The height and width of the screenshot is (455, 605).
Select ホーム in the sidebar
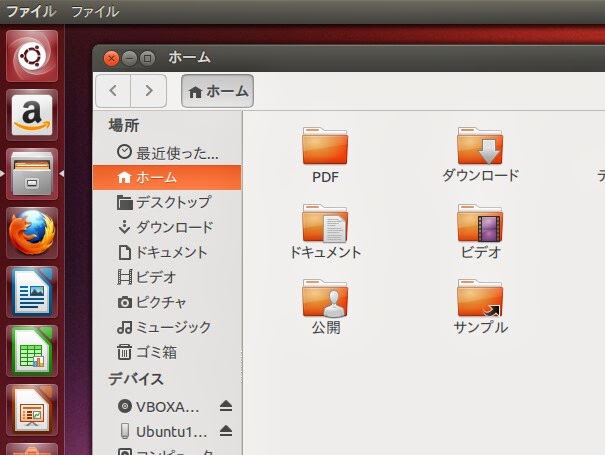tap(167, 178)
